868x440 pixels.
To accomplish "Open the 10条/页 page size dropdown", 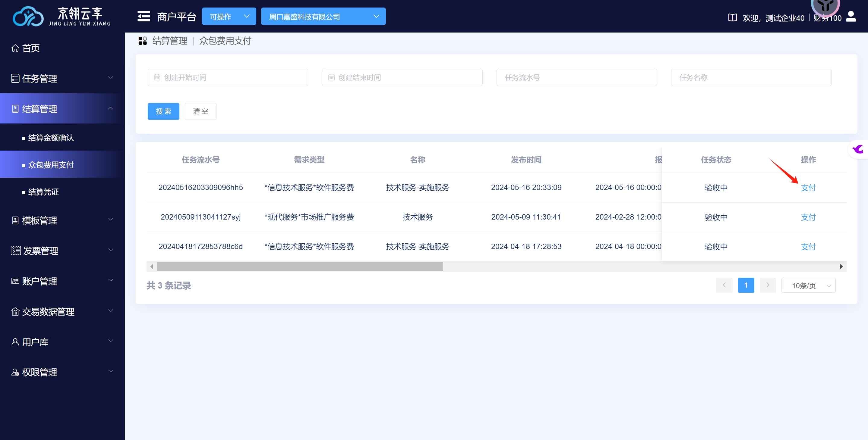I will pos(808,286).
